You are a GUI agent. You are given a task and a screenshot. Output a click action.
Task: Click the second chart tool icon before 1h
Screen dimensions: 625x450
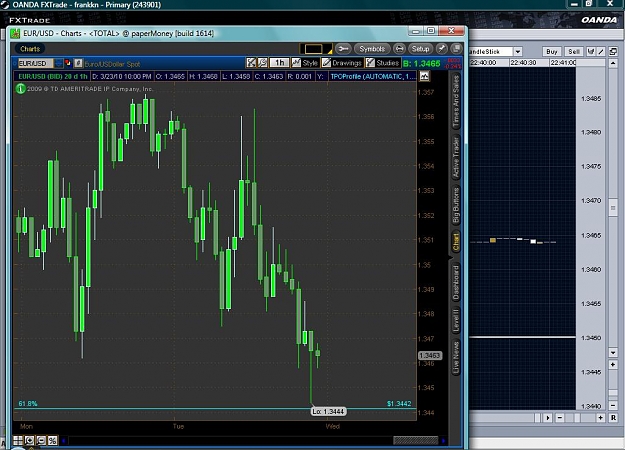pos(262,63)
